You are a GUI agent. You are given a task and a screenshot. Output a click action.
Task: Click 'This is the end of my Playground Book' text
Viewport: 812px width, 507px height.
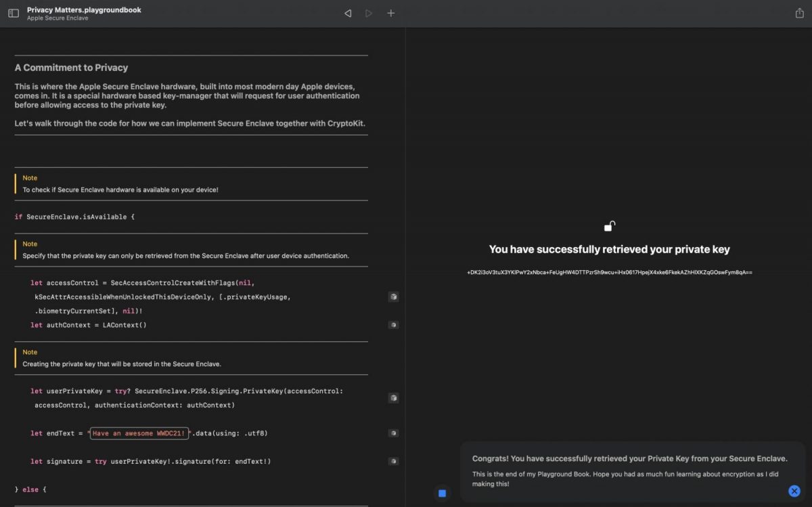tap(625, 479)
